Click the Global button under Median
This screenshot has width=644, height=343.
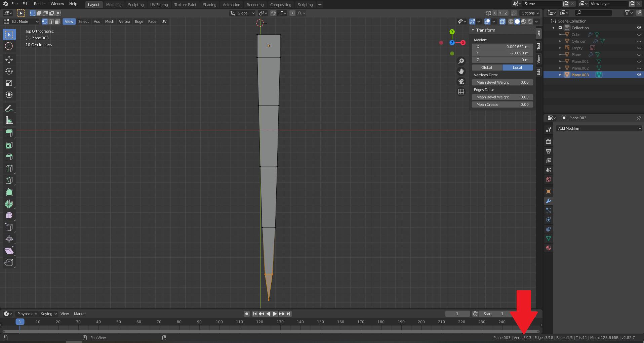pos(486,67)
